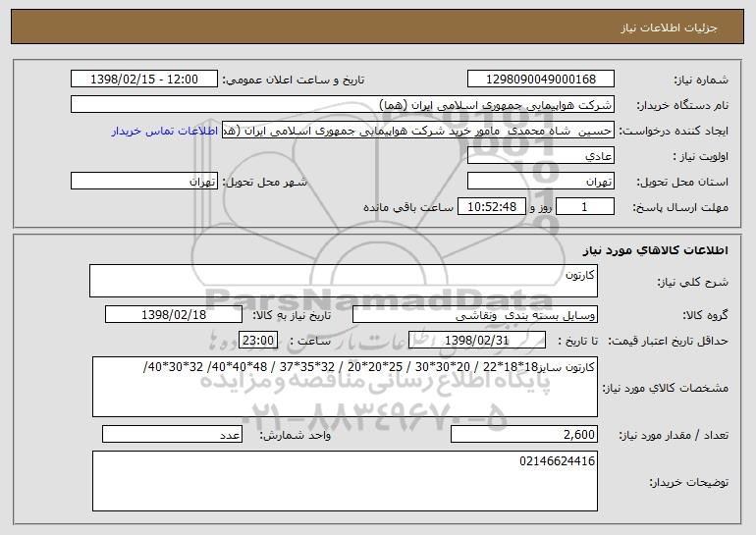Click the جزئیات اطلاعات نیاز header title
Viewport: 756px width, 535px height.
click(669, 27)
